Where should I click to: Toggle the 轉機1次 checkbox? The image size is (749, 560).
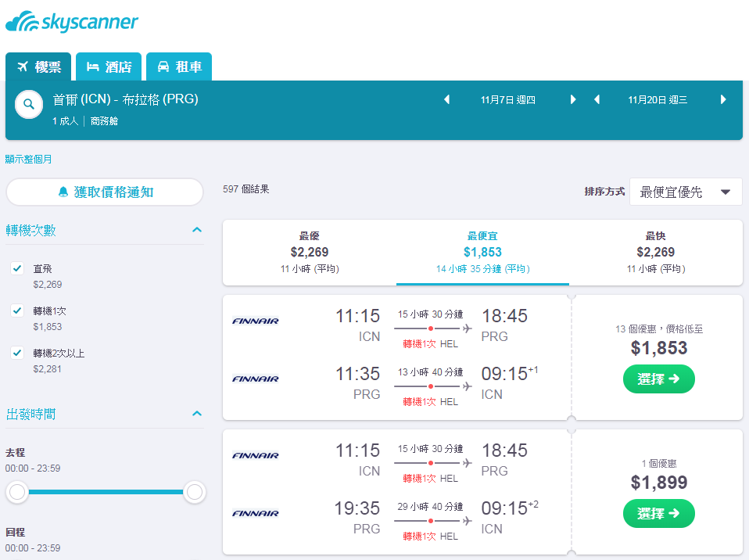pyautogui.click(x=18, y=311)
